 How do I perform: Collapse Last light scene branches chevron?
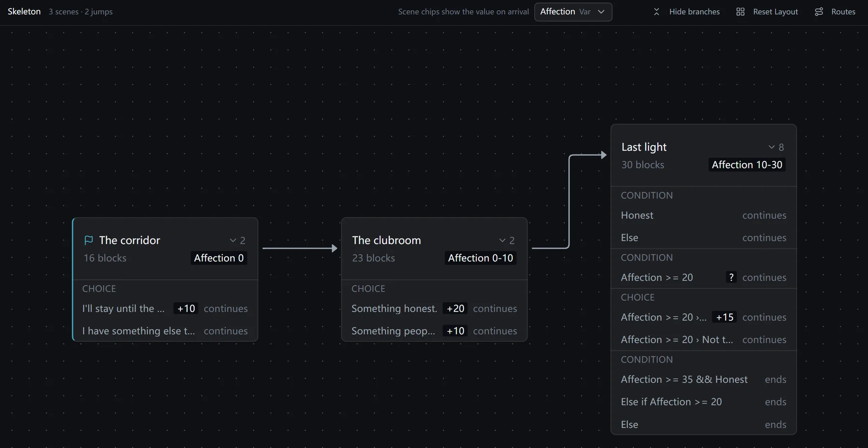[x=772, y=147]
